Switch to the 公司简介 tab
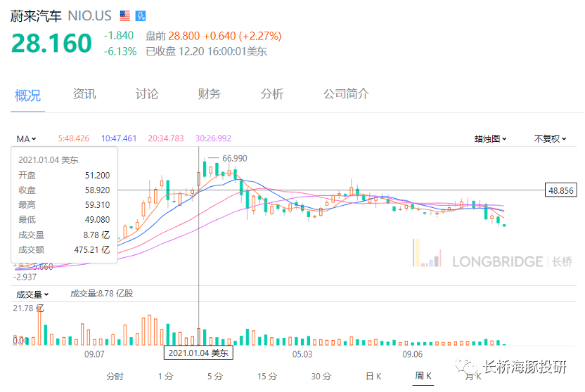Image resolution: width=585 pixels, height=392 pixels. coord(346,93)
